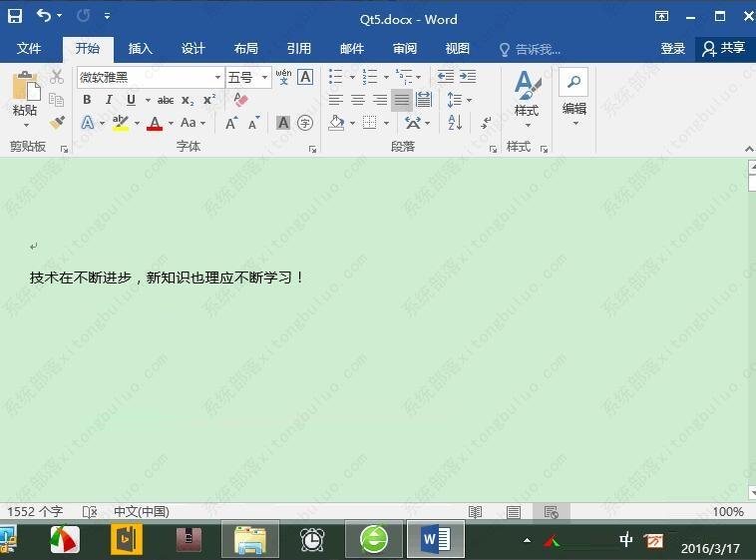Open the 审阅 ribbon tab
This screenshot has height=560, width=756.
(x=405, y=48)
